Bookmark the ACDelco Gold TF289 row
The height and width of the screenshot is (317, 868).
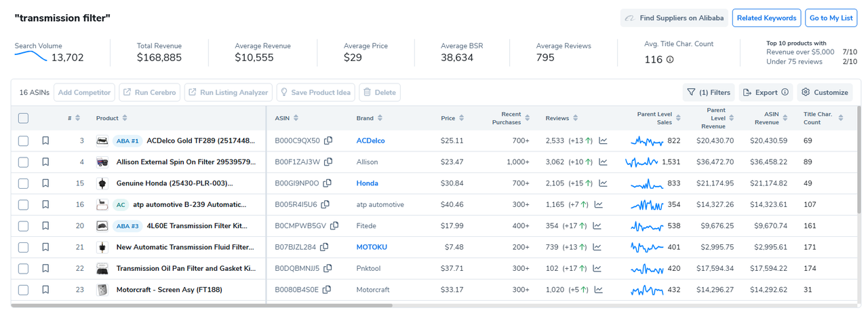click(x=45, y=141)
